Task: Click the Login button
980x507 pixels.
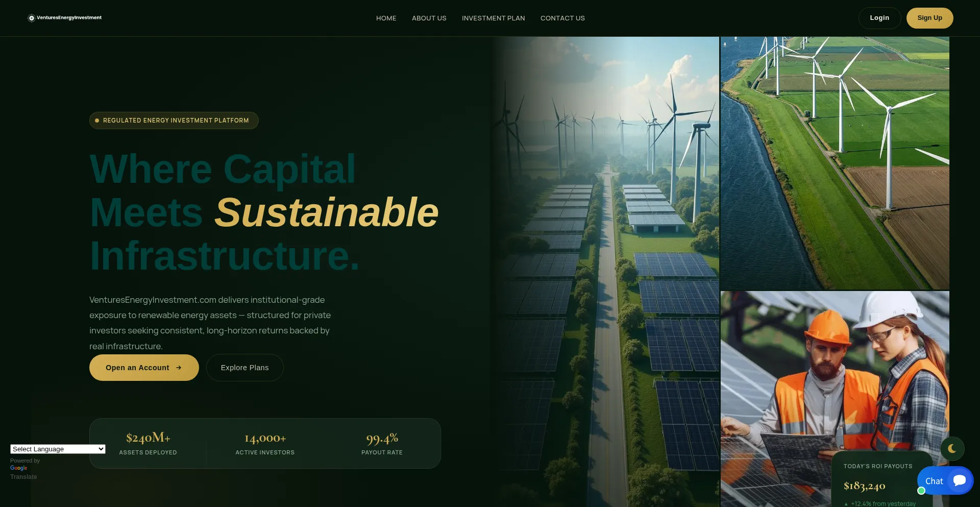Action: pyautogui.click(x=879, y=18)
